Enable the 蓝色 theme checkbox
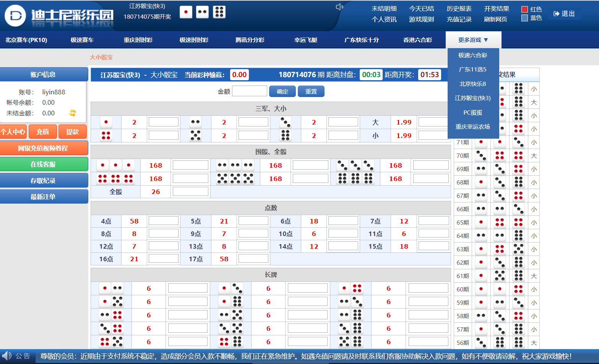 (525, 18)
